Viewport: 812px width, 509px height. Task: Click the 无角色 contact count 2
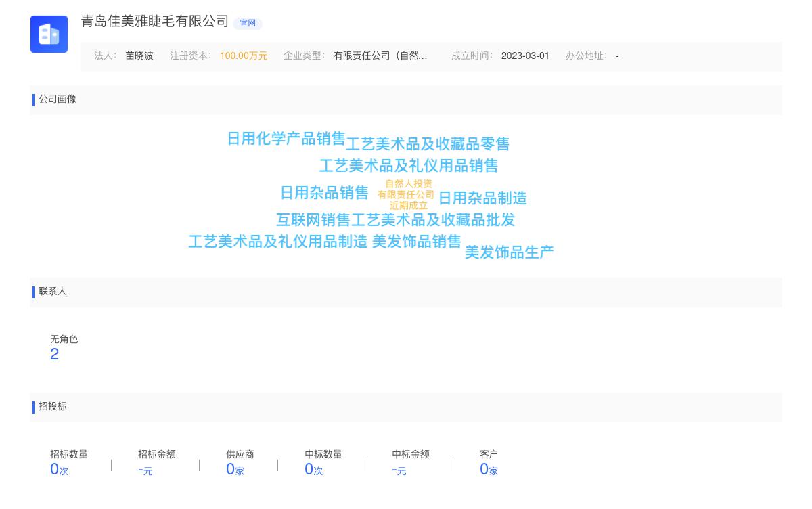pyautogui.click(x=55, y=354)
